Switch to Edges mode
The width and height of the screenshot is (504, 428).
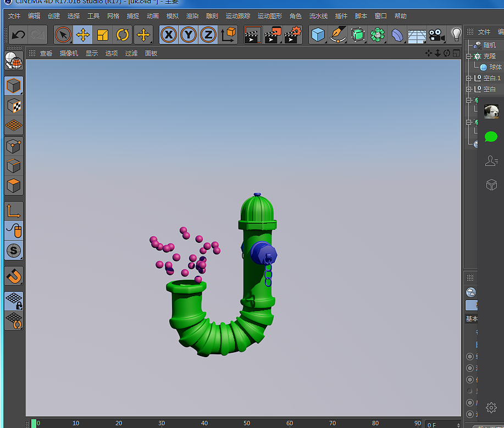coord(14,166)
